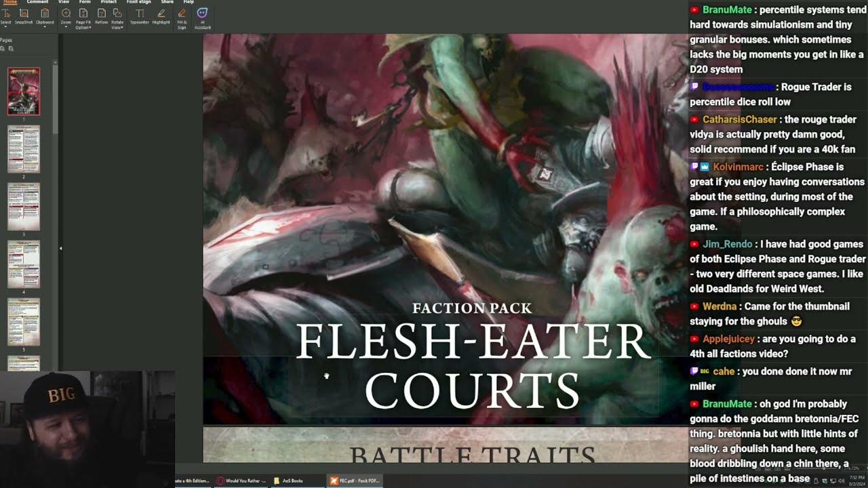Image resolution: width=868 pixels, height=488 pixels.
Task: Click the network monitor tray icon
Action: click(832, 481)
